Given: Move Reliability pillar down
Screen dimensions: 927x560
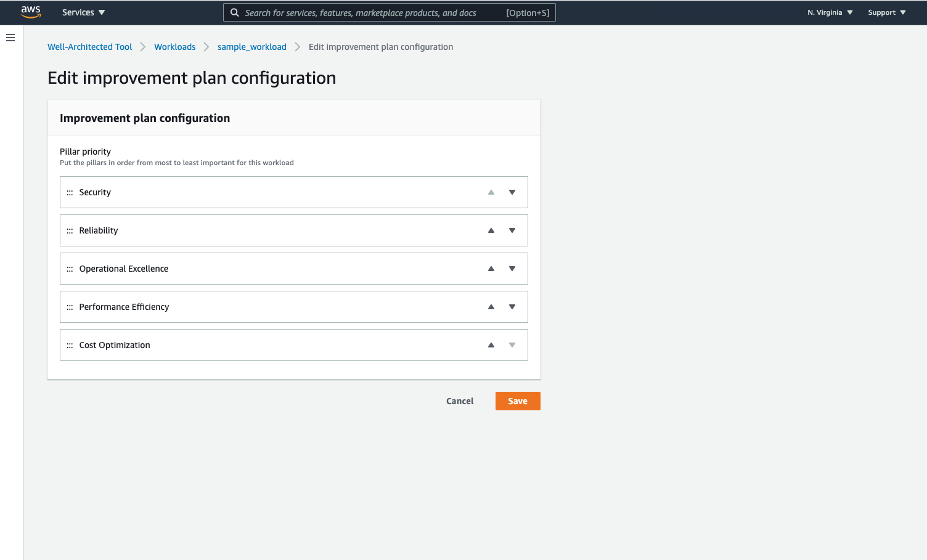Looking at the screenshot, I should coord(512,230).
